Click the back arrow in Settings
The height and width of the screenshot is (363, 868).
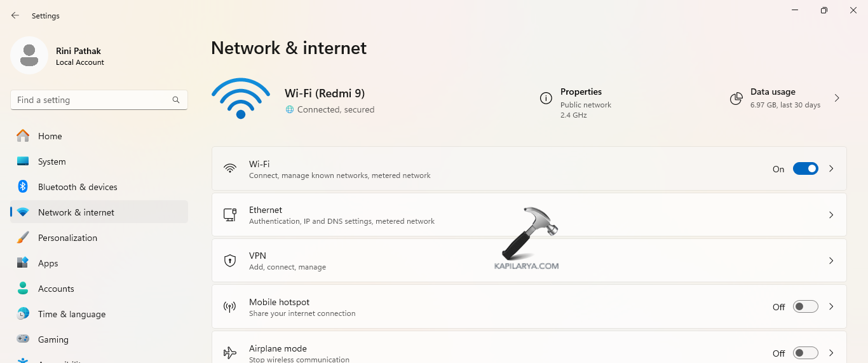15,15
